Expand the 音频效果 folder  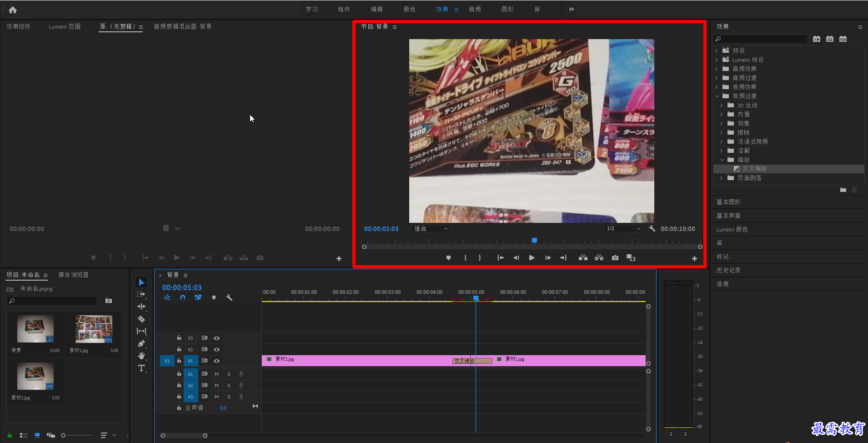coord(717,69)
